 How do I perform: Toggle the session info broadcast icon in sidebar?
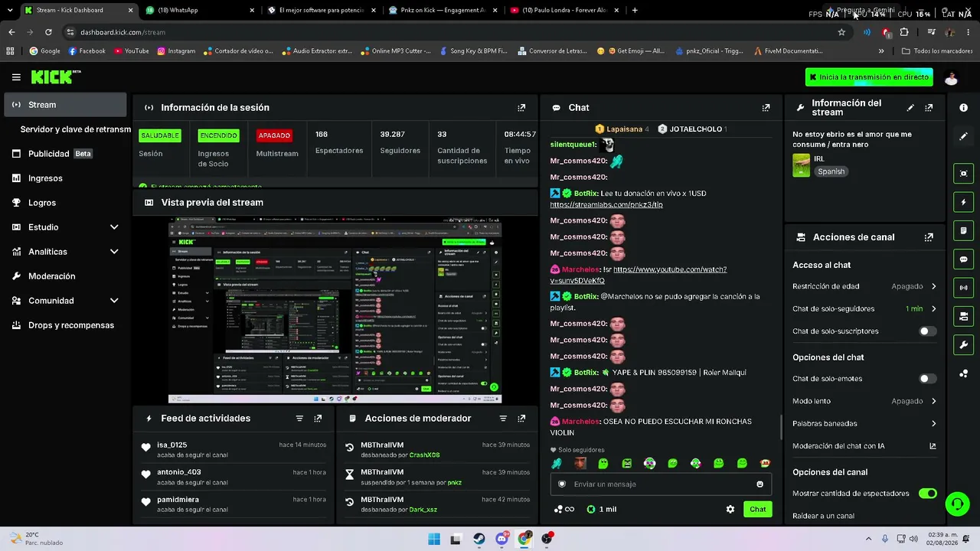click(x=964, y=288)
